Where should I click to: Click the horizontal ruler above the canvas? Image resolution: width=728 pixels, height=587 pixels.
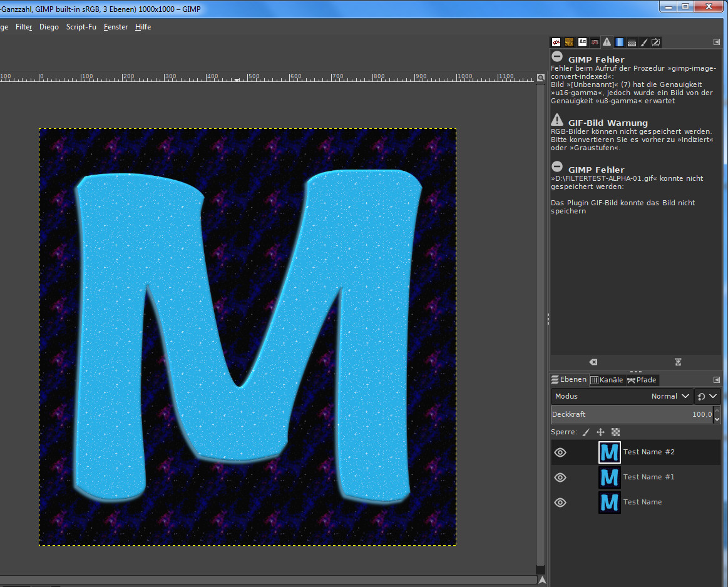coord(267,76)
